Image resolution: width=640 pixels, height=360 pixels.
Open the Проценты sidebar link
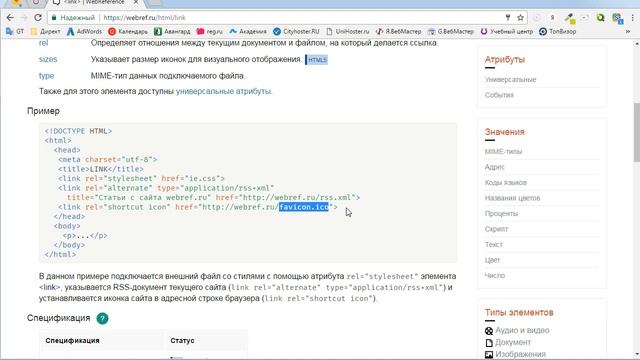pyautogui.click(x=501, y=213)
